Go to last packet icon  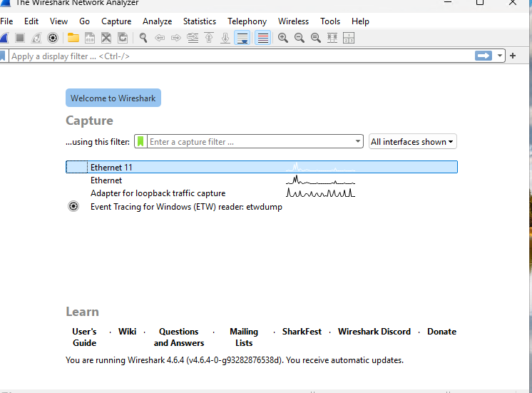[225, 38]
